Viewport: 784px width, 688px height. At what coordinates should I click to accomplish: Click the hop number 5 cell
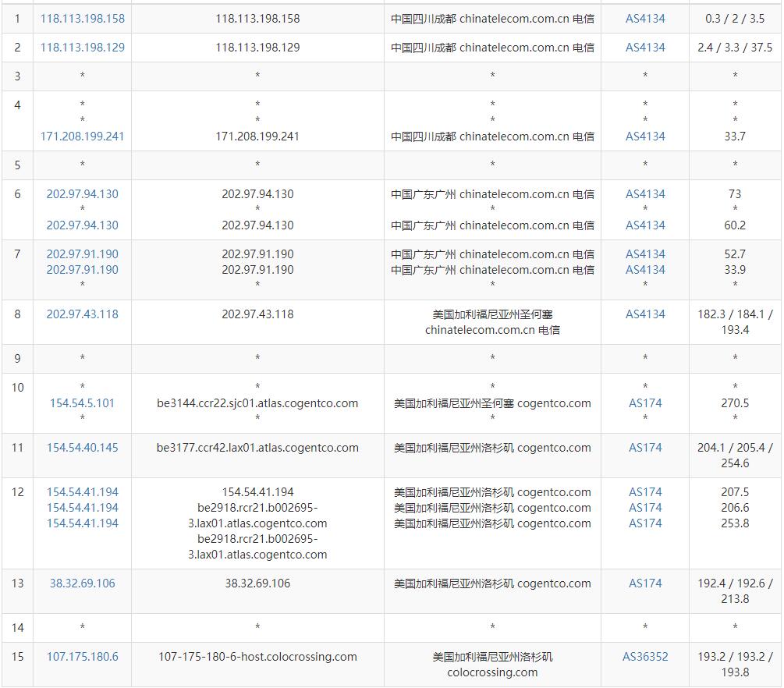17,165
